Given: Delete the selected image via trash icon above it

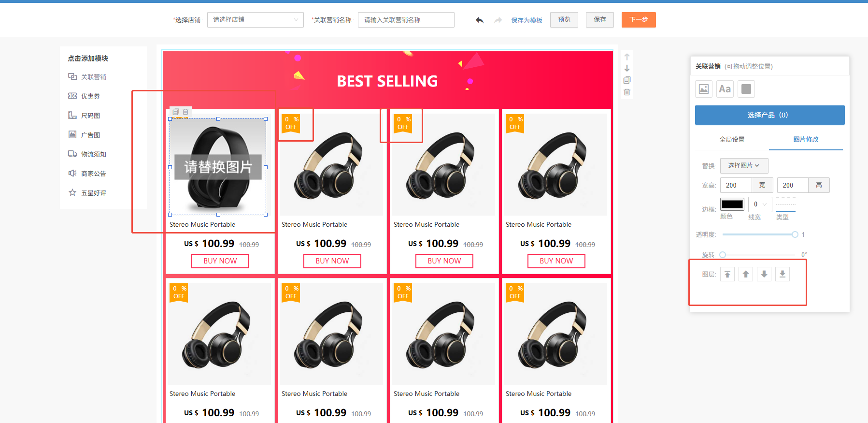Looking at the screenshot, I should 185,112.
